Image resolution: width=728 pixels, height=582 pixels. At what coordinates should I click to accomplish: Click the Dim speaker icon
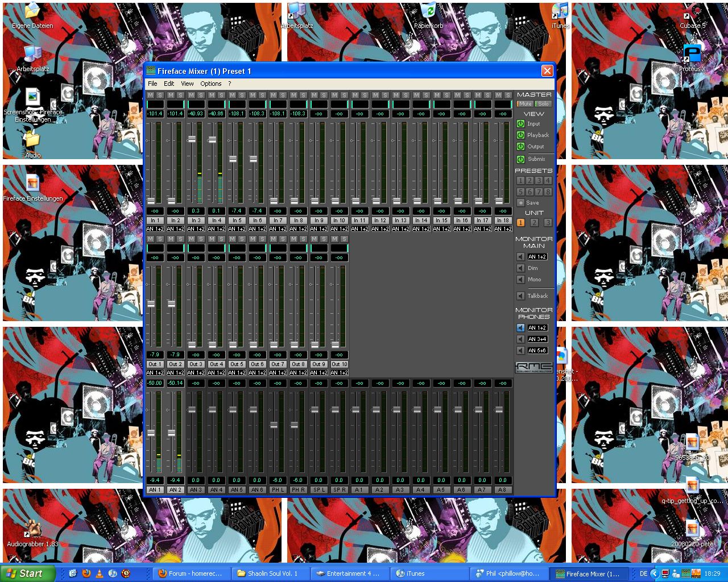pos(520,268)
